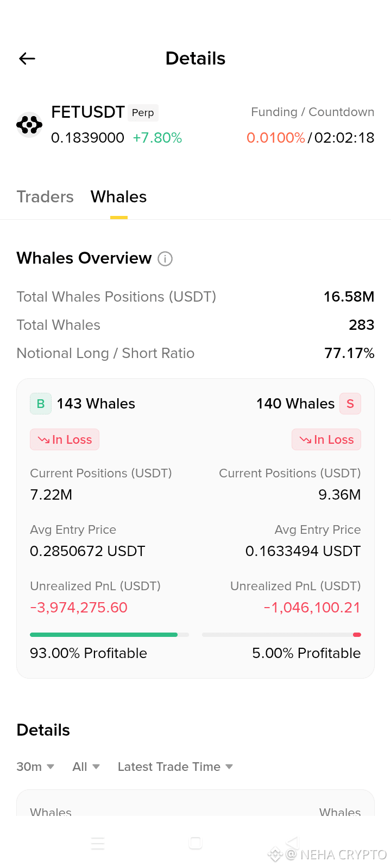Screen dimensions: 391x868
Task: Tap the FETUSDT pair name
Action: pyautogui.click(x=88, y=112)
